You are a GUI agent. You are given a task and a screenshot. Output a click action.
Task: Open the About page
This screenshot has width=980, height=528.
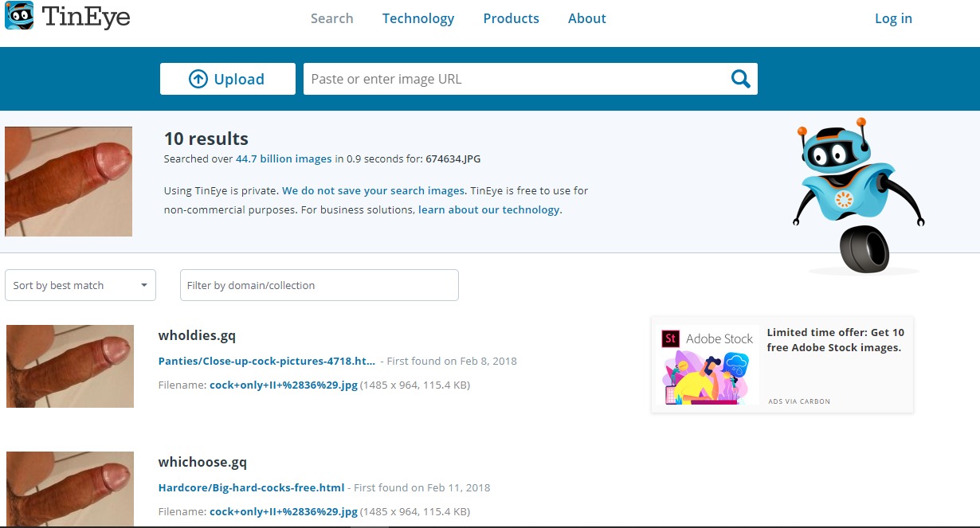click(586, 18)
